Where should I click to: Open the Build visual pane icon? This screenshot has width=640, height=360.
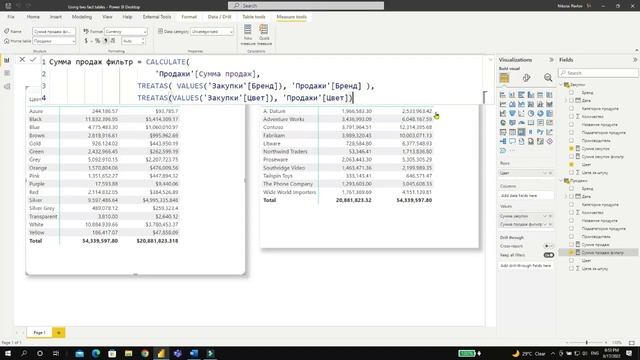tap(504, 78)
